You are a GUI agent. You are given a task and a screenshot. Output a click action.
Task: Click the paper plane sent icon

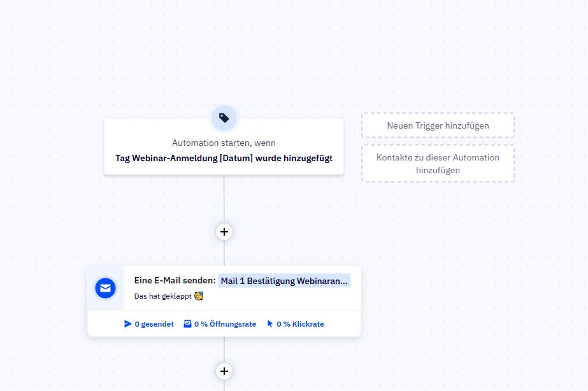point(128,324)
